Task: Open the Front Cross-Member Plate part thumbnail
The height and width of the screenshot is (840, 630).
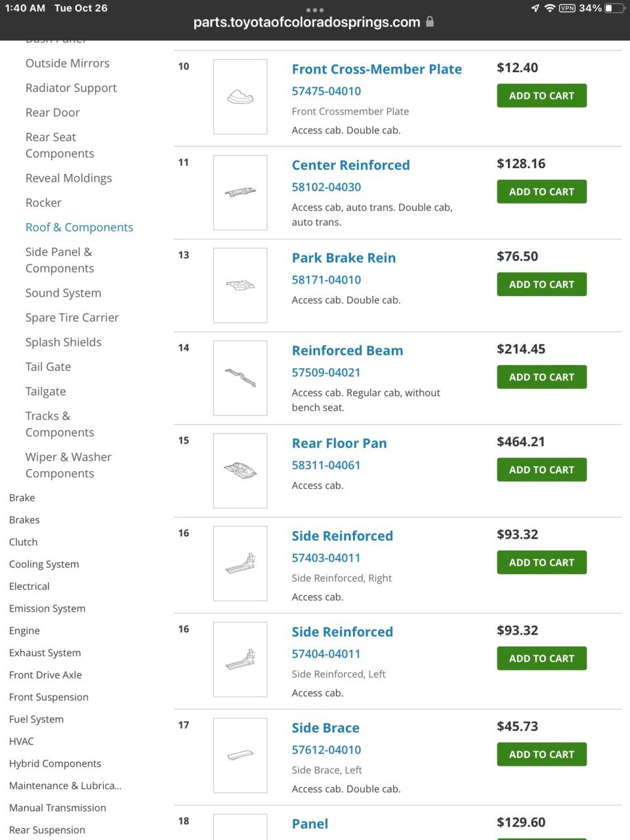Action: click(240, 97)
